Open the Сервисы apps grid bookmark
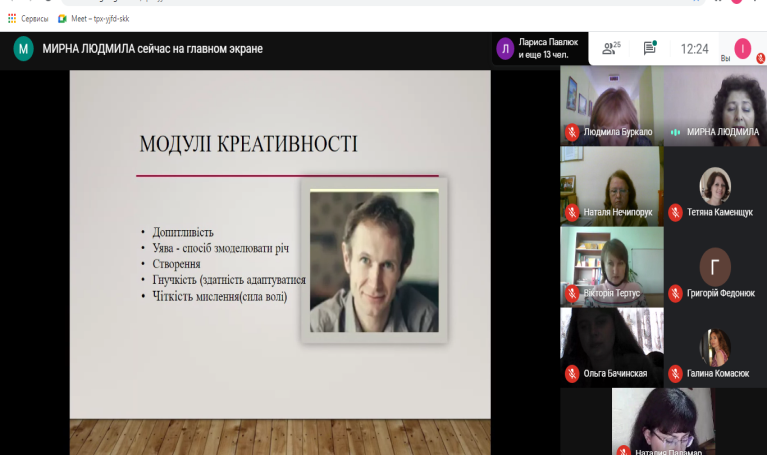 (x=28, y=19)
